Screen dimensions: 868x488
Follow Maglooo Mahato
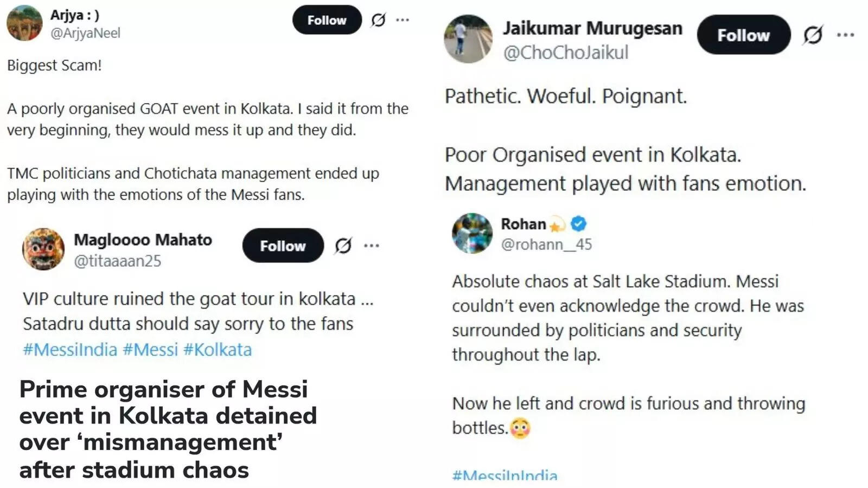283,246
